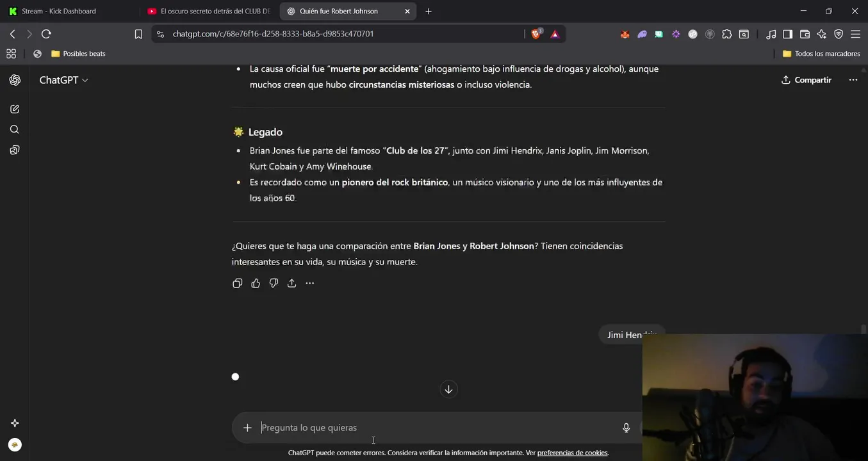View site information icon in address bar
868x461 pixels.
(x=160, y=34)
